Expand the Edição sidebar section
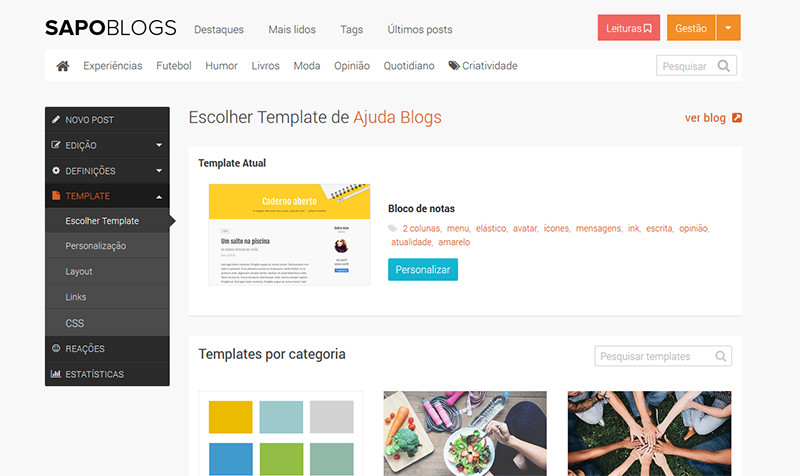Viewport: 800px width, 476px height. pyautogui.click(x=158, y=145)
